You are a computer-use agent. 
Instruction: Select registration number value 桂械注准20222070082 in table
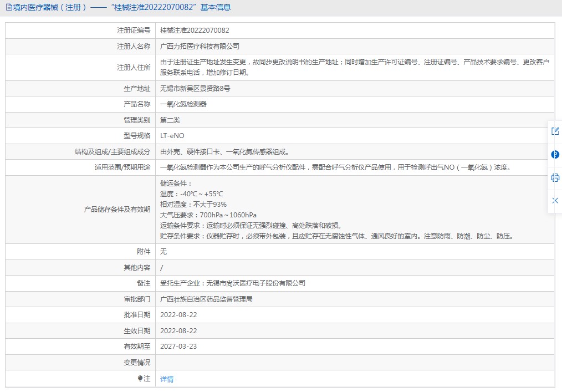[x=195, y=30]
